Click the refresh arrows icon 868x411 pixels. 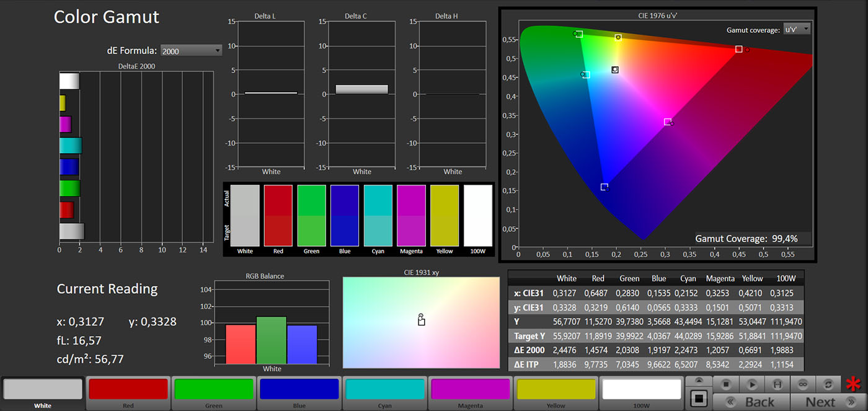827,384
